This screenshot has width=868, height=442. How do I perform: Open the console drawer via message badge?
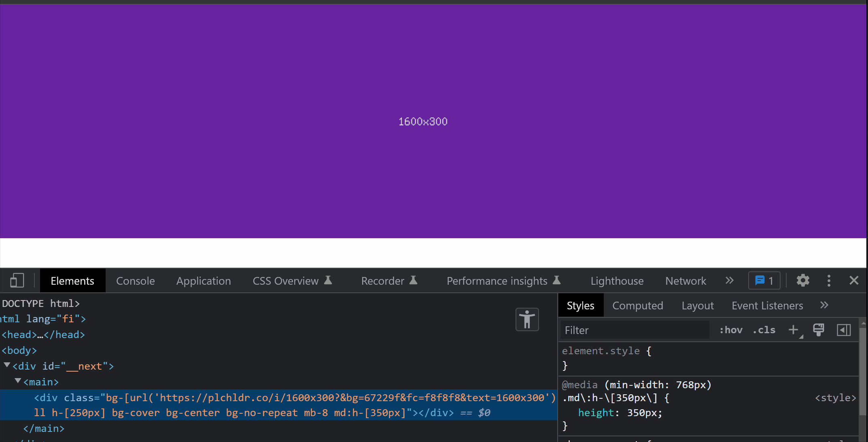pyautogui.click(x=764, y=280)
